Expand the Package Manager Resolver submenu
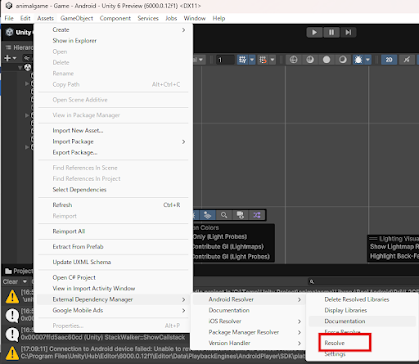The image size is (419, 364). tap(249, 332)
